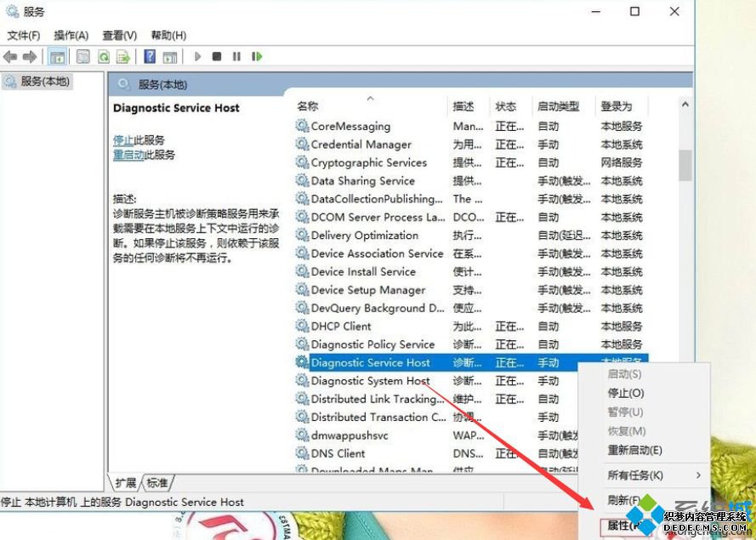The width and height of the screenshot is (756, 540).
Task: Click the green Refresh toolbar icon
Action: (104, 57)
